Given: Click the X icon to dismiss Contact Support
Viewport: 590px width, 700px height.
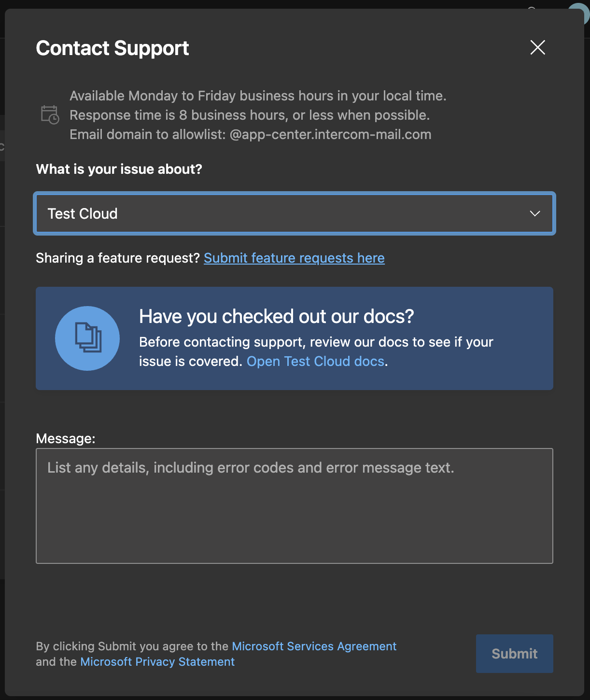Looking at the screenshot, I should pos(537,48).
